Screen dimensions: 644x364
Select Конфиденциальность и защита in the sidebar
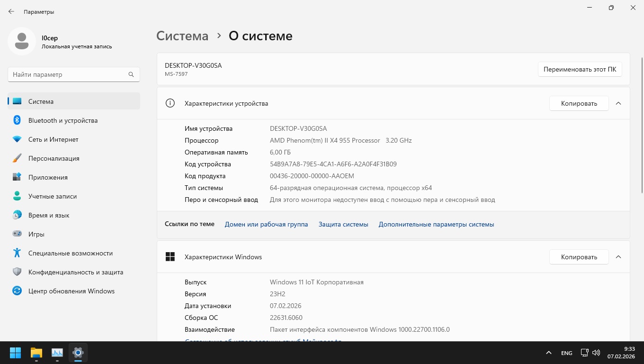pos(74,272)
